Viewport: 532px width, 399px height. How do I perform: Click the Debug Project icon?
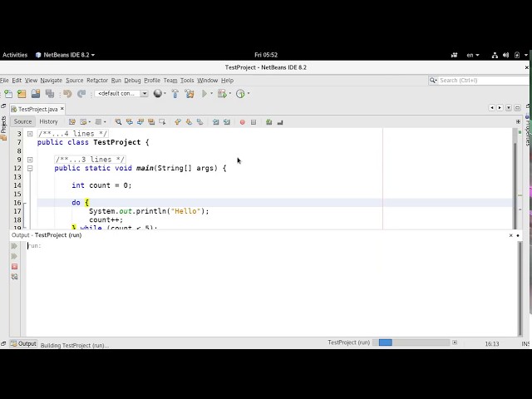point(222,94)
